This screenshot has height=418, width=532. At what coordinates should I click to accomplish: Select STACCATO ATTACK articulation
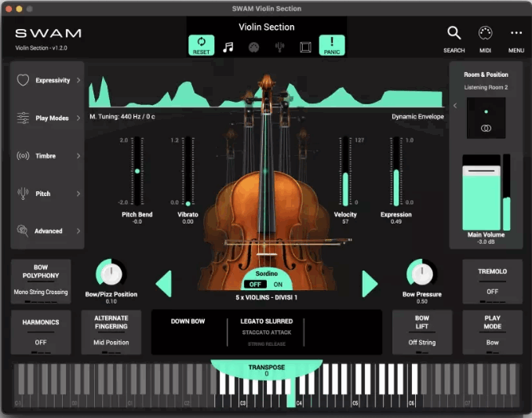[266, 333]
